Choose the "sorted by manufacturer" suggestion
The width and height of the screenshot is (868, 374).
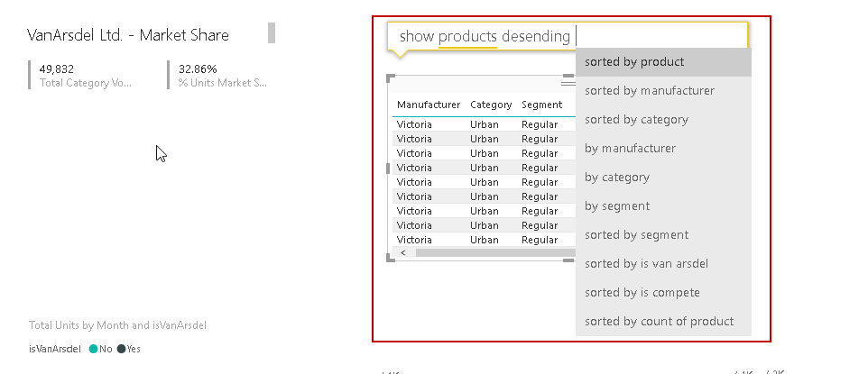[x=663, y=91]
